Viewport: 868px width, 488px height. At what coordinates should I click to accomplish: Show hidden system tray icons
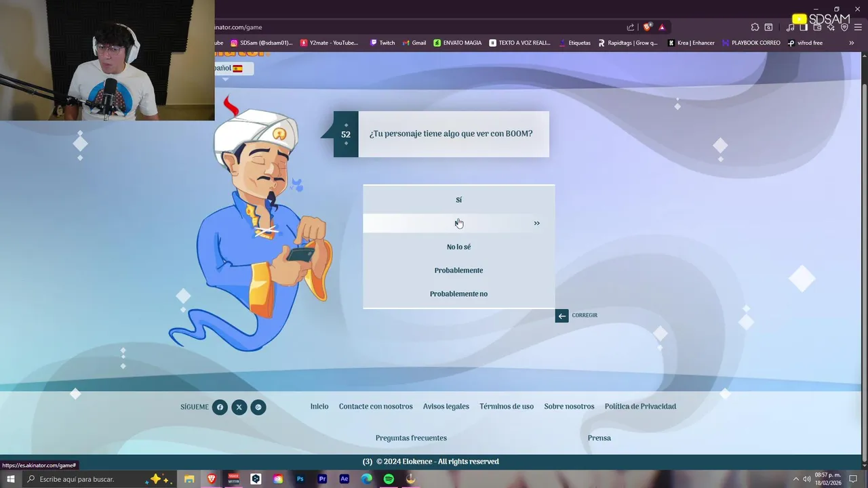click(796, 479)
